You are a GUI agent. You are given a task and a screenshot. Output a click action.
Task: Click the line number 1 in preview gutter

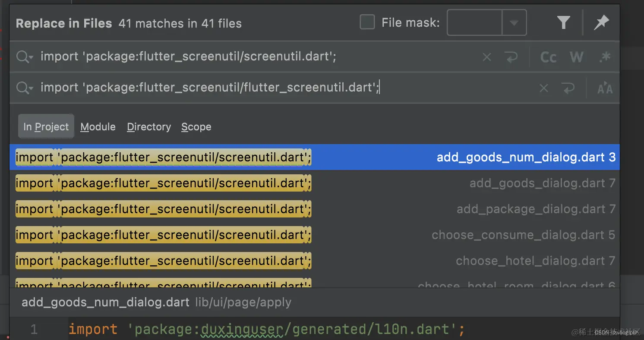[34, 330]
